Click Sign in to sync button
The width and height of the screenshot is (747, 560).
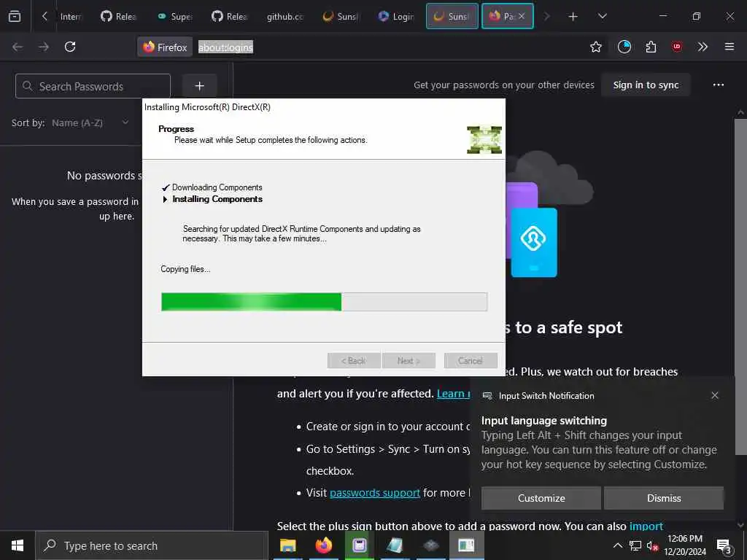(646, 85)
